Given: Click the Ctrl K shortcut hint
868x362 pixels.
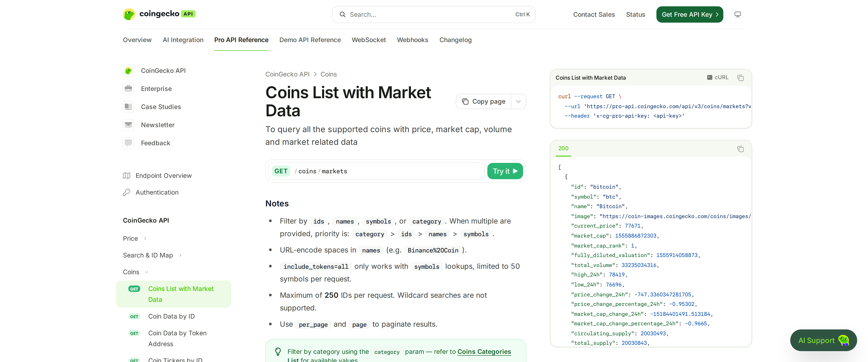Looking at the screenshot, I should (x=522, y=14).
